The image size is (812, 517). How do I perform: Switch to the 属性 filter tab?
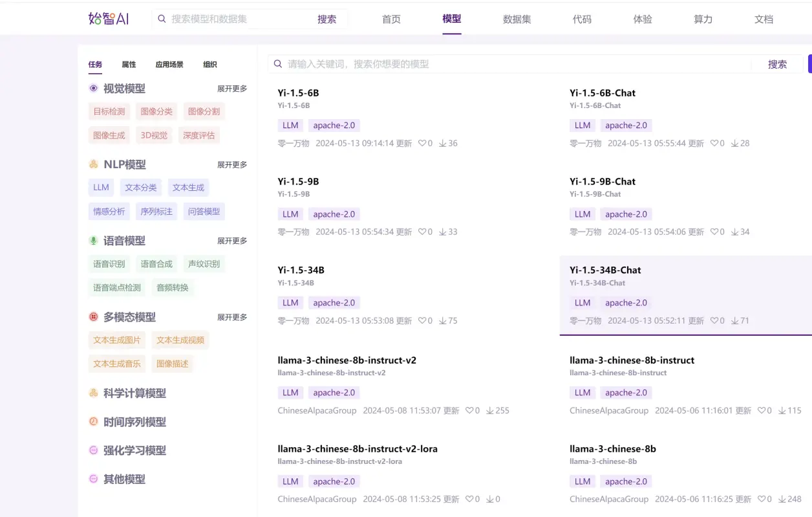click(129, 64)
